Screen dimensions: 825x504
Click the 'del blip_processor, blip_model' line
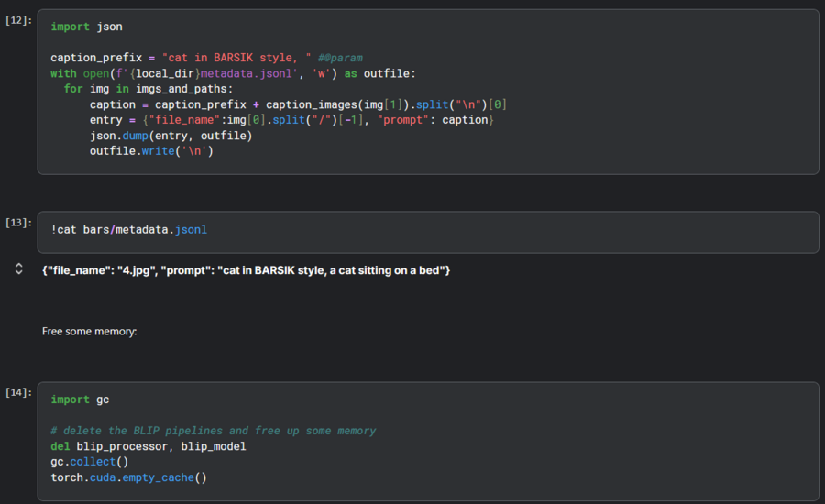[148, 446]
